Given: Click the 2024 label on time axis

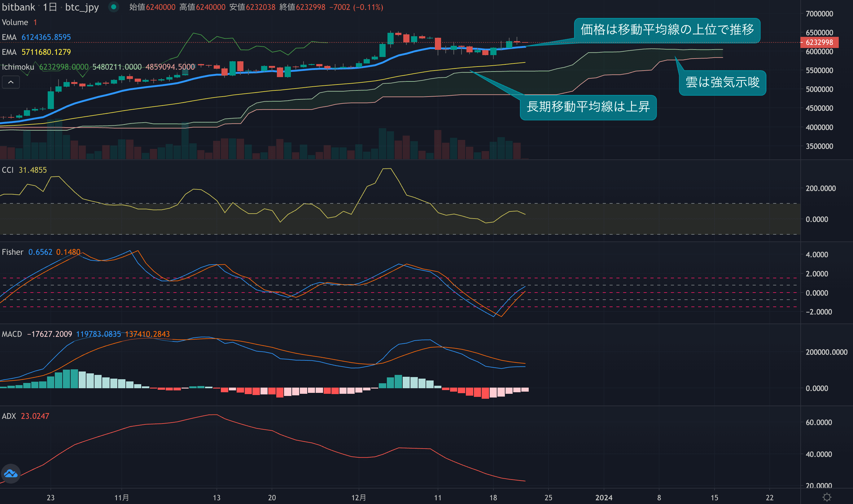Looking at the screenshot, I should pos(604,497).
